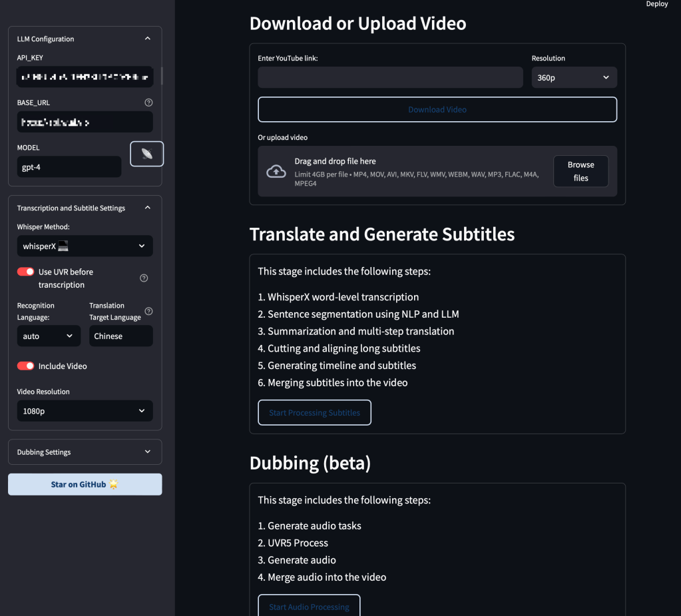Open the Whisper Method dropdown

[85, 246]
